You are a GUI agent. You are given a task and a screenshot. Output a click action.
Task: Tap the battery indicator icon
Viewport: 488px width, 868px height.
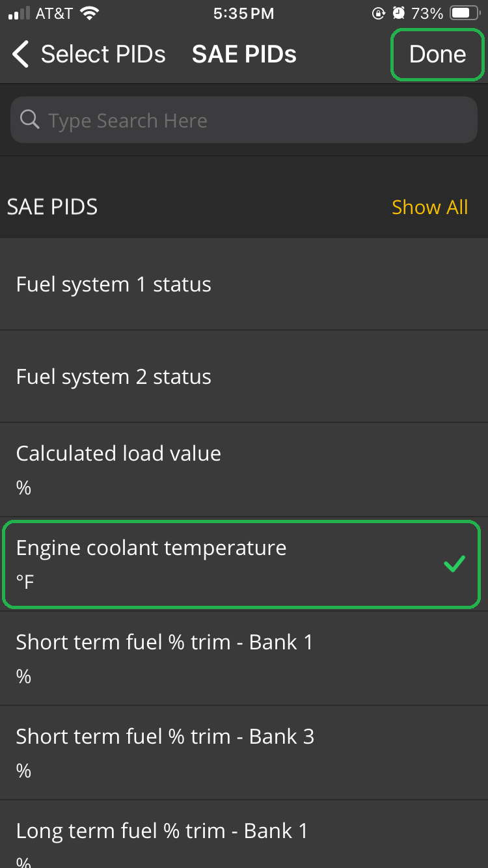[463, 12]
